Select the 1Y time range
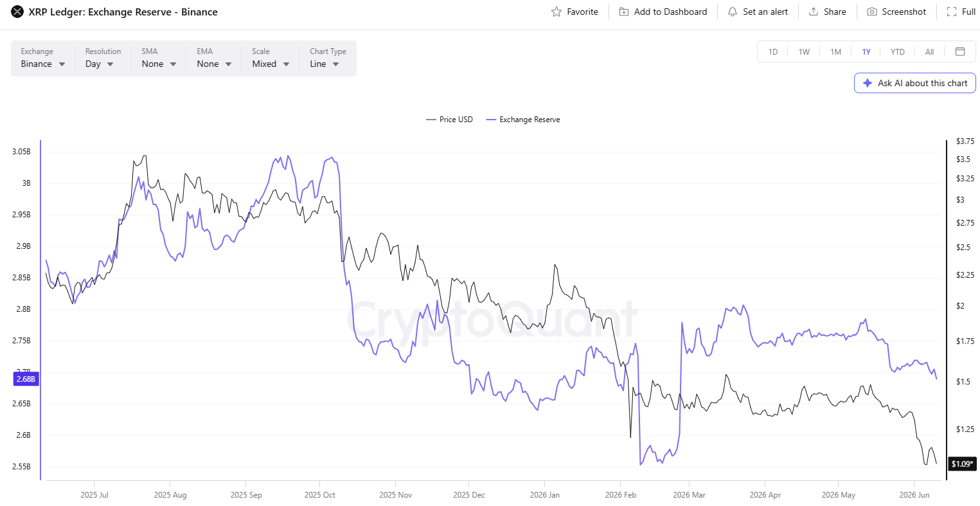Image resolution: width=980 pixels, height=506 pixels. [866, 51]
